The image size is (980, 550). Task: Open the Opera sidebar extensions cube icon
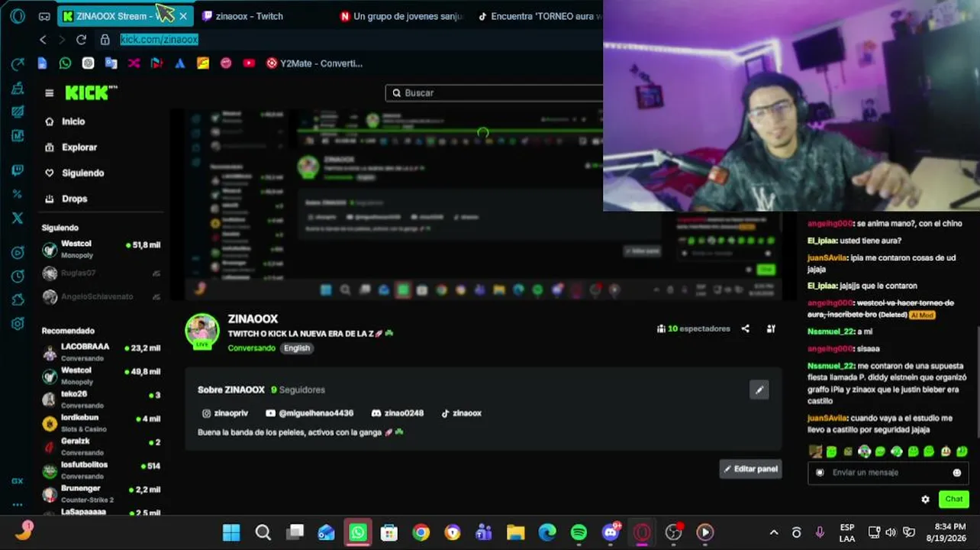click(x=18, y=299)
